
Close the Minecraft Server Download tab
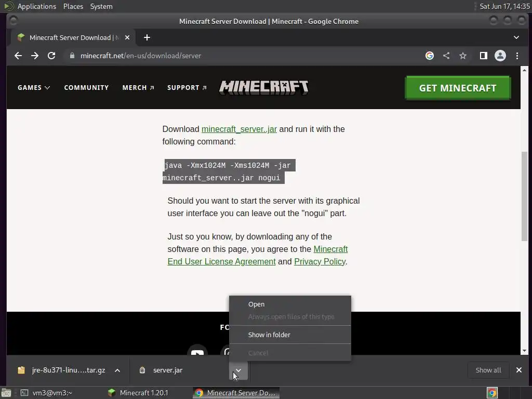pyautogui.click(x=127, y=37)
